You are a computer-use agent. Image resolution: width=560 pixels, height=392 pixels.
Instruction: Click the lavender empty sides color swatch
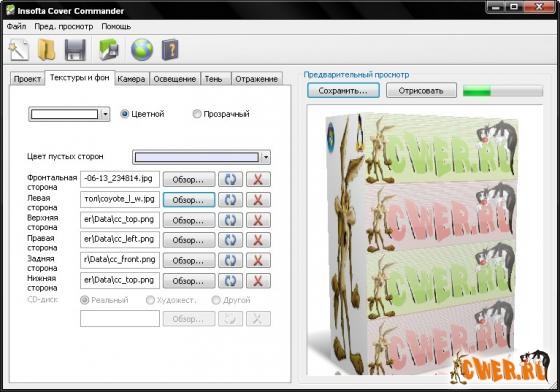coord(197,157)
